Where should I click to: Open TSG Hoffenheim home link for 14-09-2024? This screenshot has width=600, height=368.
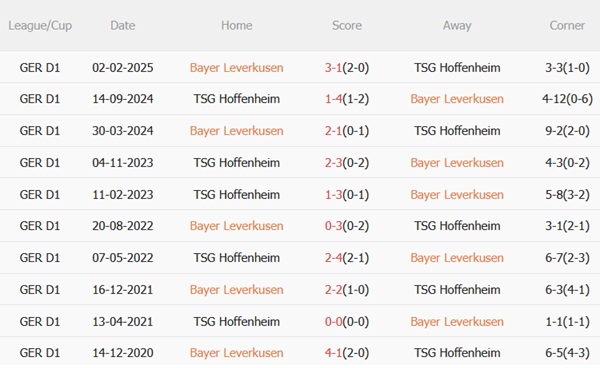tap(236, 99)
